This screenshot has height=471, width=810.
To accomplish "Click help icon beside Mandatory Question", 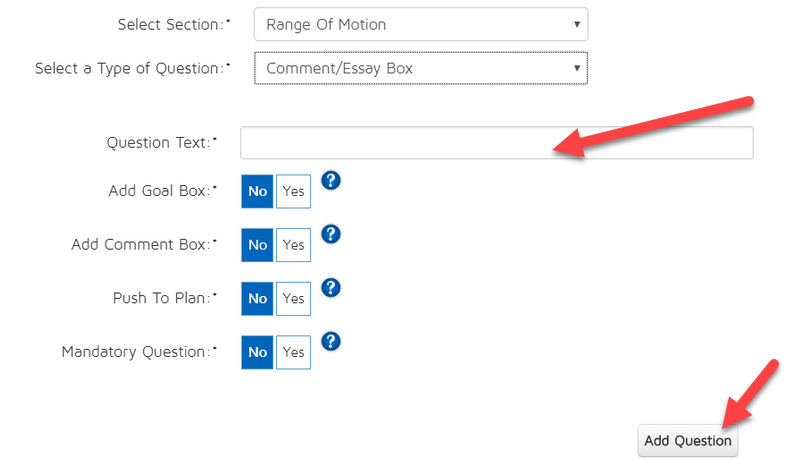I will (x=332, y=342).
